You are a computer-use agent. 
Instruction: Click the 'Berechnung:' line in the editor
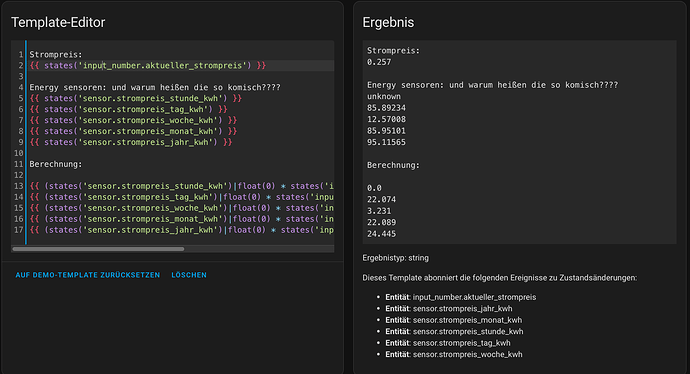(x=56, y=164)
